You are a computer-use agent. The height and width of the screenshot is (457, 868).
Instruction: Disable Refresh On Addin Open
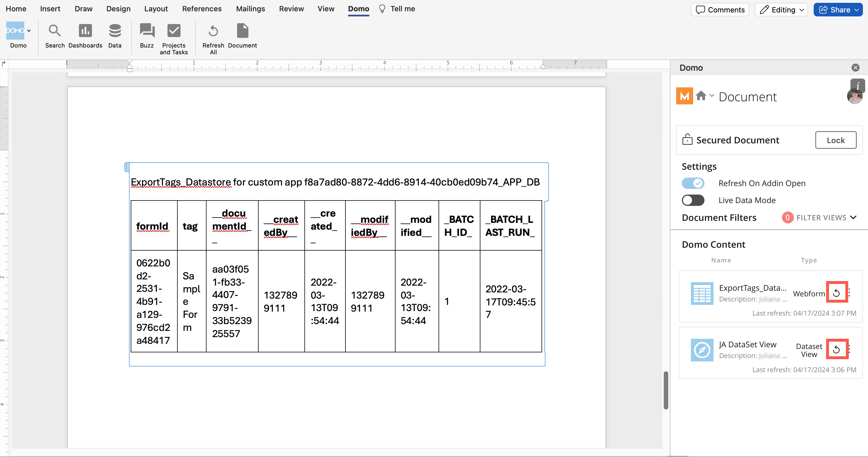693,183
